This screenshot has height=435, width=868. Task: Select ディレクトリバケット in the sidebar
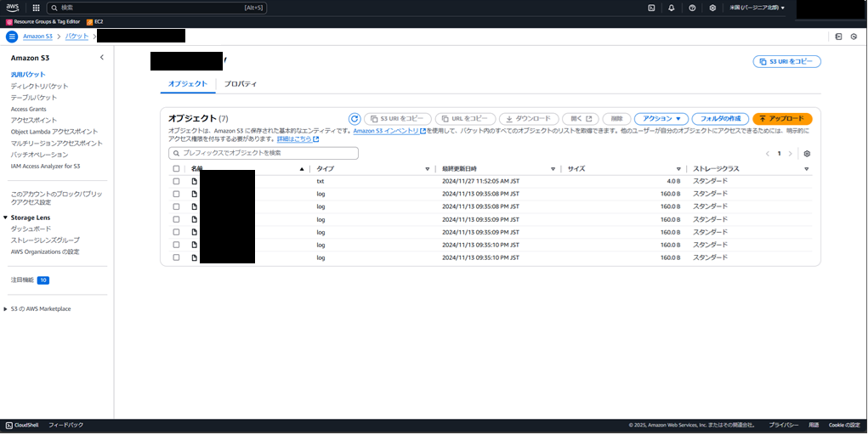pos(40,87)
